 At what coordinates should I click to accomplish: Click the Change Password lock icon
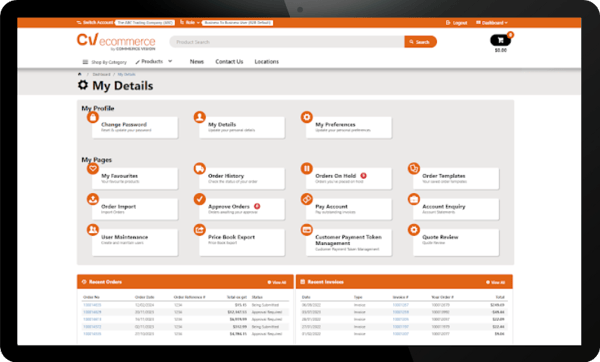coord(93,117)
